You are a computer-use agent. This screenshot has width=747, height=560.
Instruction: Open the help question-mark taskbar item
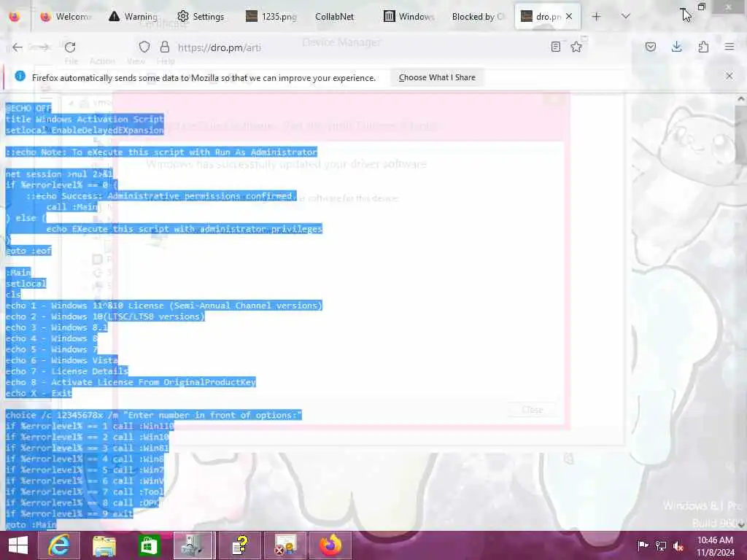[x=239, y=545]
